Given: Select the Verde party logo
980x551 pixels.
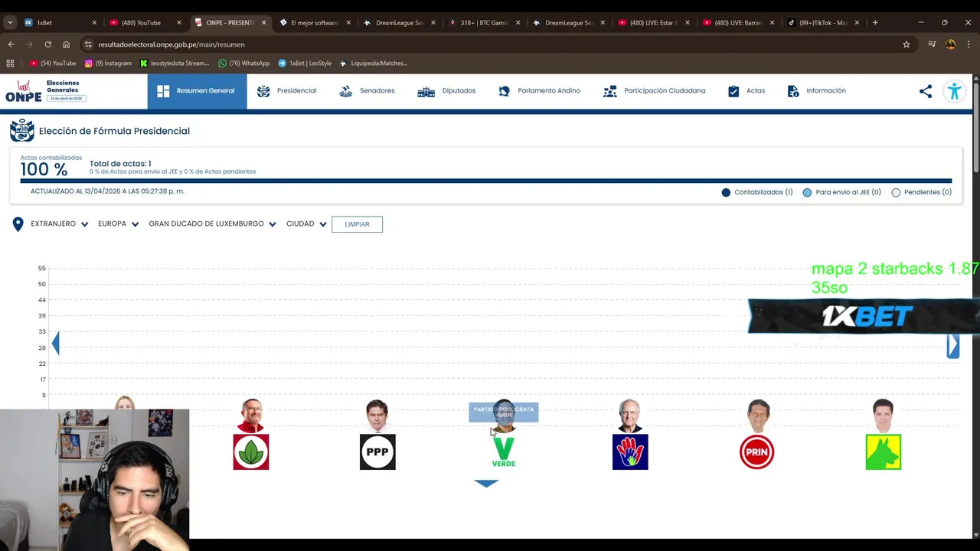Looking at the screenshot, I should pos(504,452).
